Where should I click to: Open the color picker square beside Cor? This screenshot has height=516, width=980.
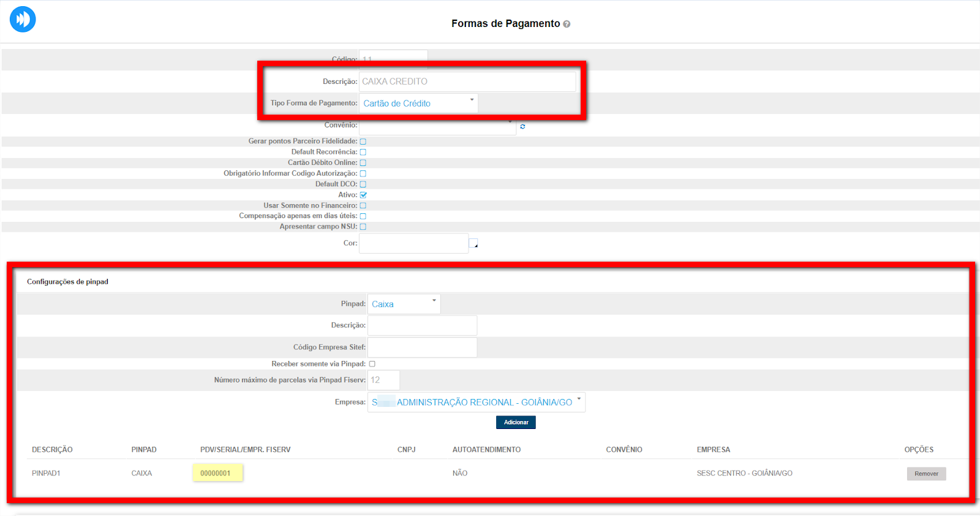473,243
